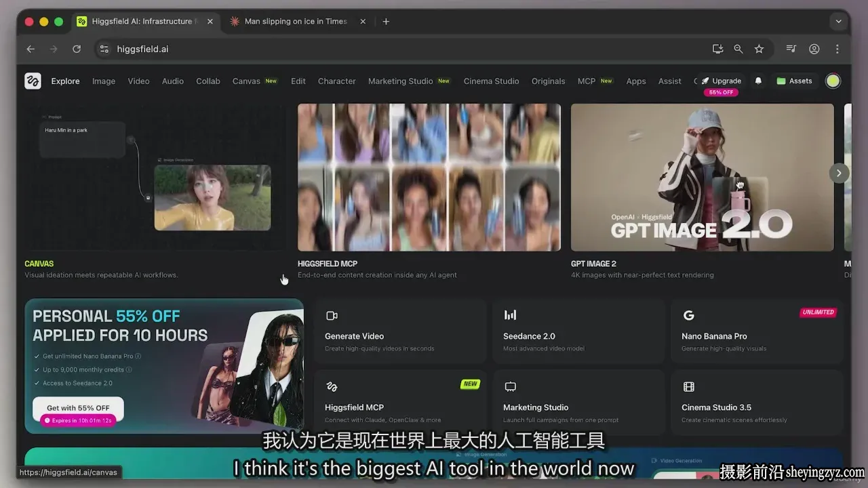The image size is (868, 488).
Task: Show next carousel items with arrow
Action: pyautogui.click(x=839, y=173)
